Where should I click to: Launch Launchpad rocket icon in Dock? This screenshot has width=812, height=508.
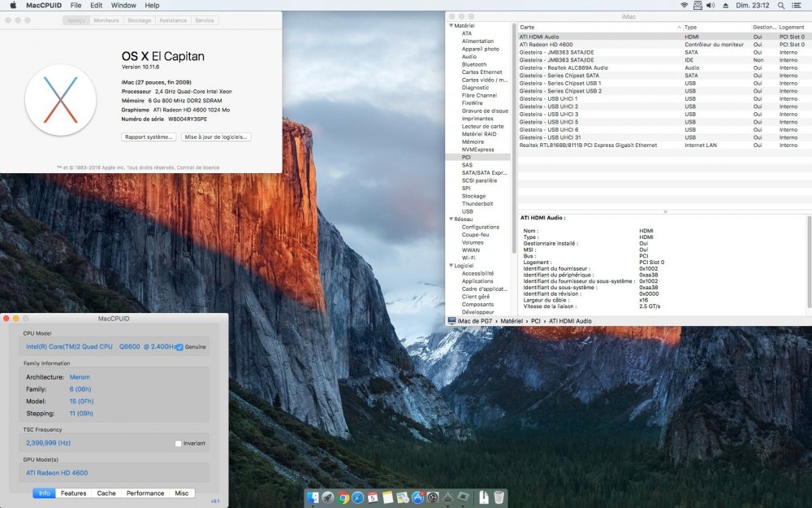tap(328, 497)
